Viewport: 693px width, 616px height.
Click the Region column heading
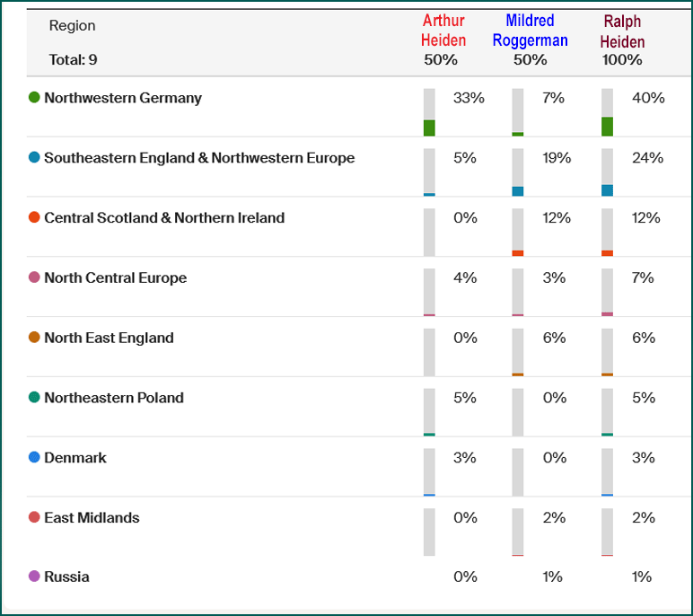pos(72,26)
